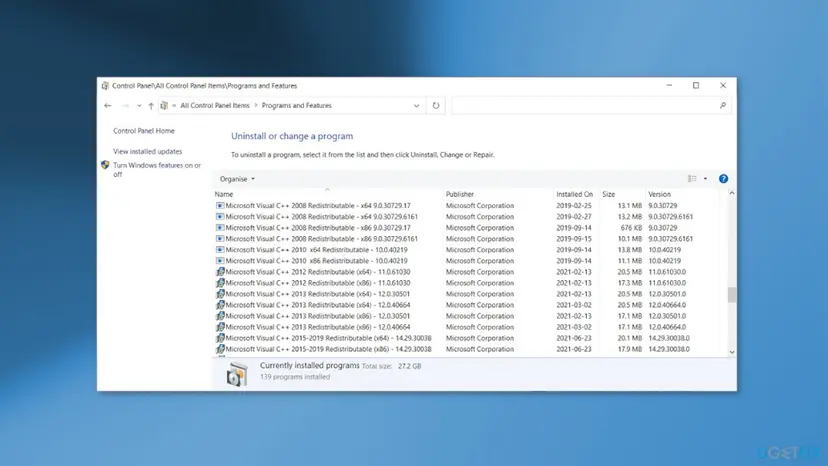Select Visual C++ 2012 (x86) 11.0.61030 row
Viewport: 828px width, 466px height.
(466, 283)
